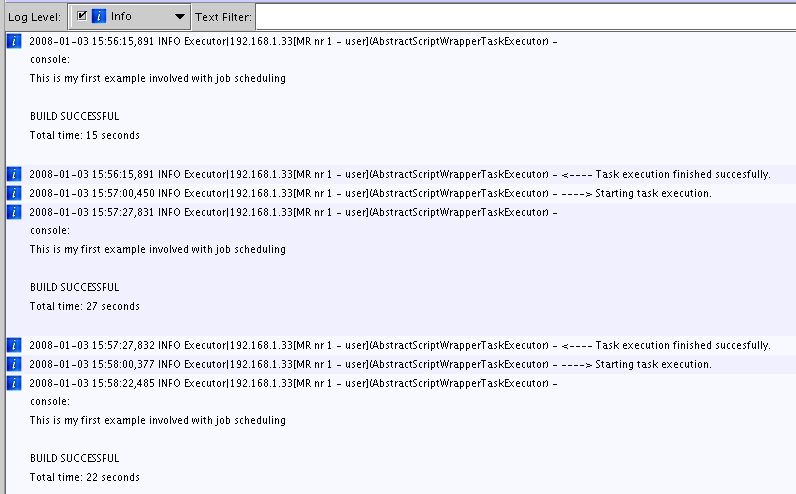Screen dimensions: 796x494
Task: Click the 'Log Level:' label
Action: tap(34, 17)
